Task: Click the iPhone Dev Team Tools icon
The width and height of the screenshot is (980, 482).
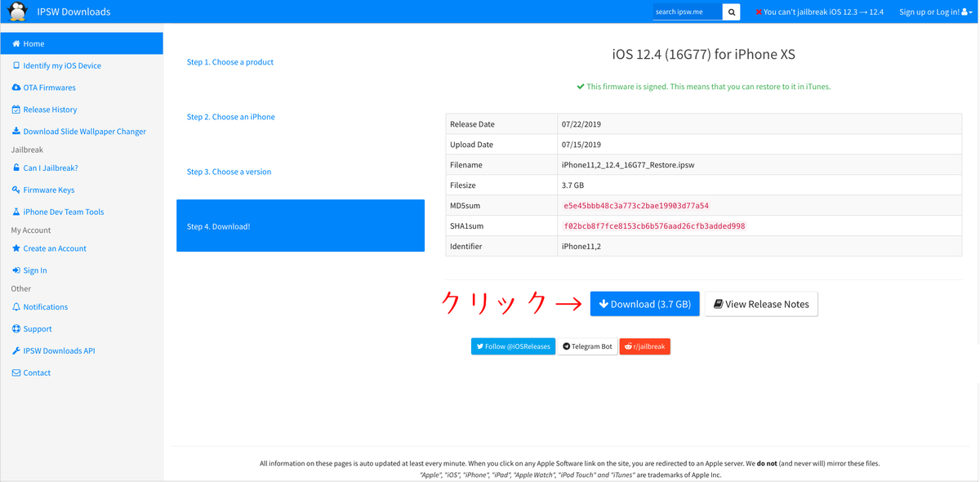Action: pyautogui.click(x=17, y=212)
